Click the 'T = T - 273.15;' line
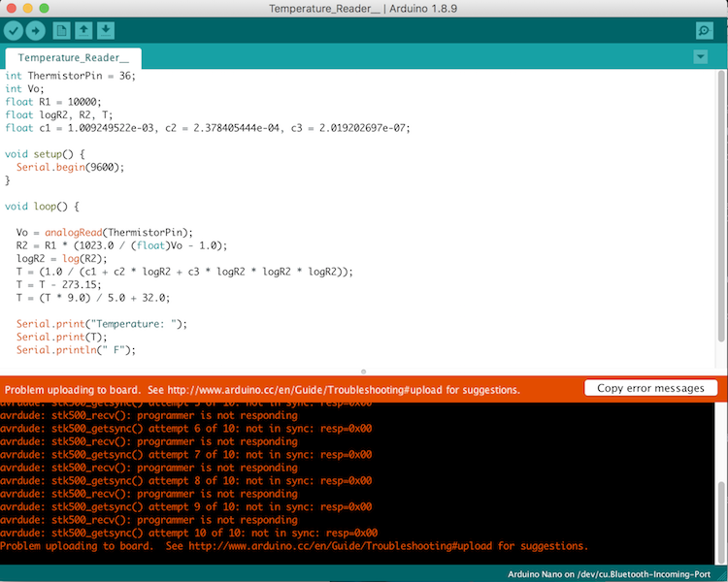 [x=58, y=284]
